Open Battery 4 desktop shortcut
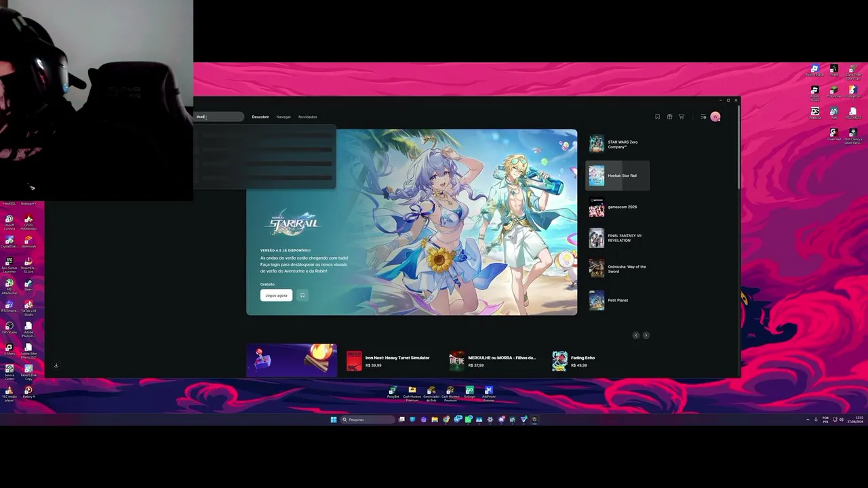The width and height of the screenshot is (868, 488). (28, 392)
